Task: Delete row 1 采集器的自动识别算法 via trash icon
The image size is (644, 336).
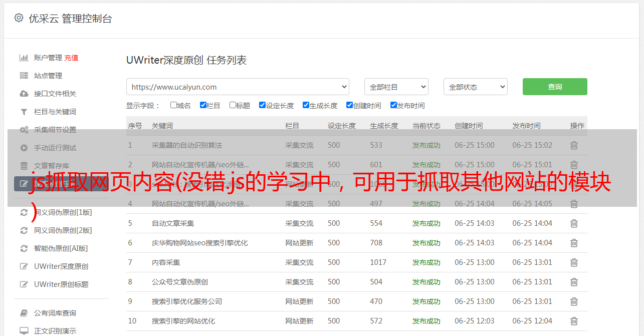Action: pyautogui.click(x=574, y=145)
